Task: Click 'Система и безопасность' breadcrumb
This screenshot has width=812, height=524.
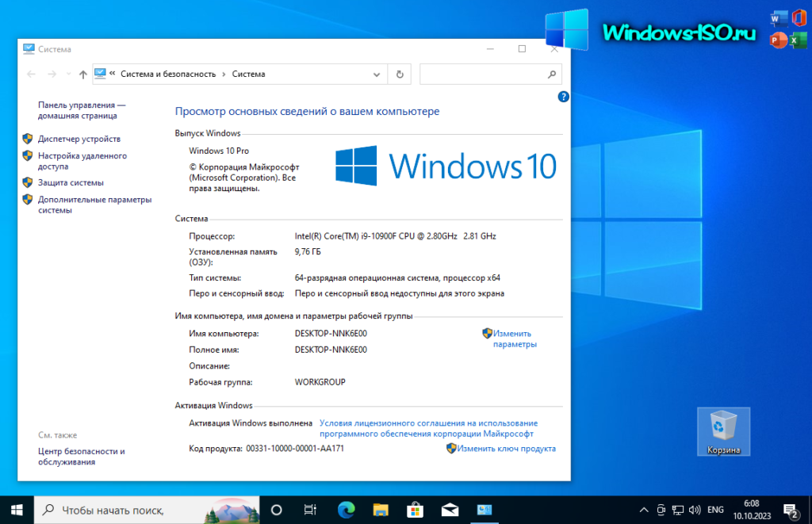Action: (168, 74)
